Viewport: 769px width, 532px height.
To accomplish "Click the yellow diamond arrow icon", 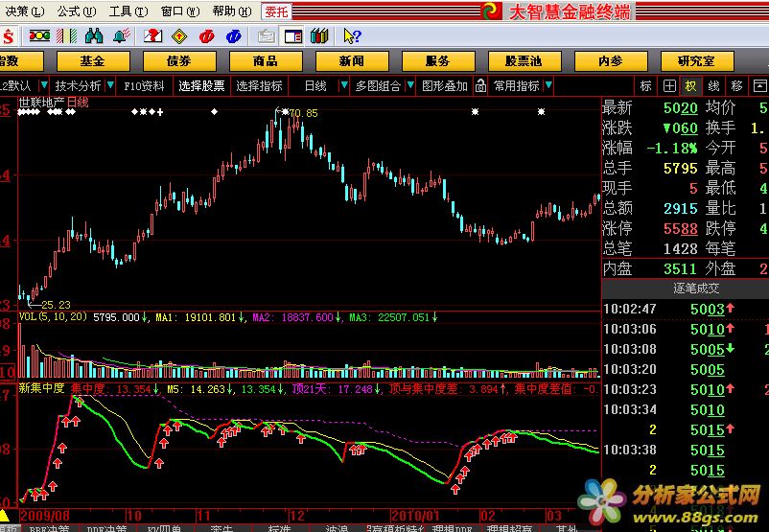I will pyautogui.click(x=179, y=36).
